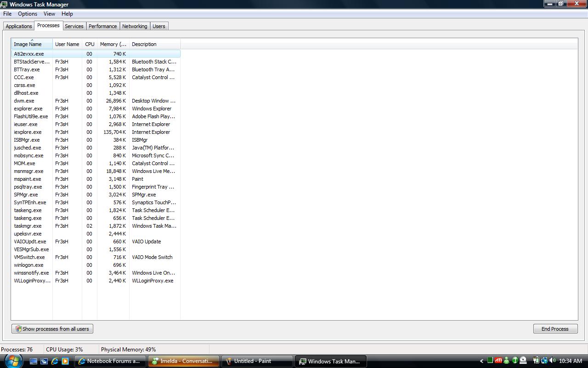The image size is (588, 368).
Task: Sort by Description column header
Action: click(155, 44)
